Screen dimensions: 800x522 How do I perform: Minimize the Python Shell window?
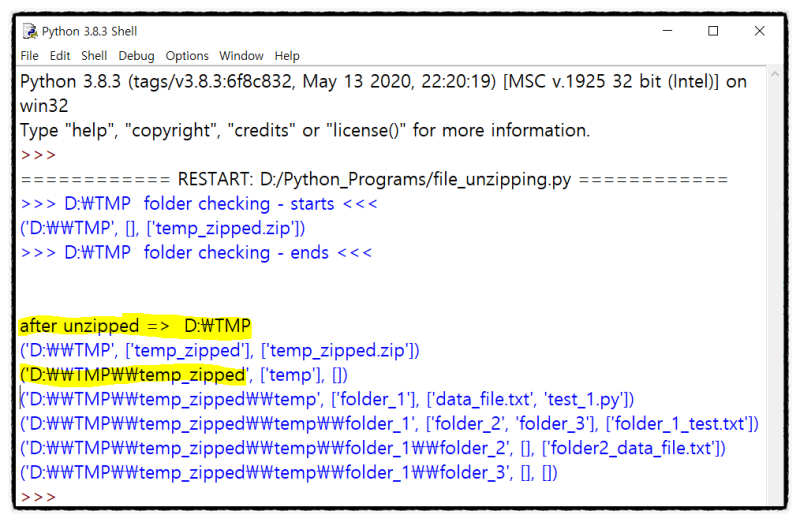tap(667, 31)
